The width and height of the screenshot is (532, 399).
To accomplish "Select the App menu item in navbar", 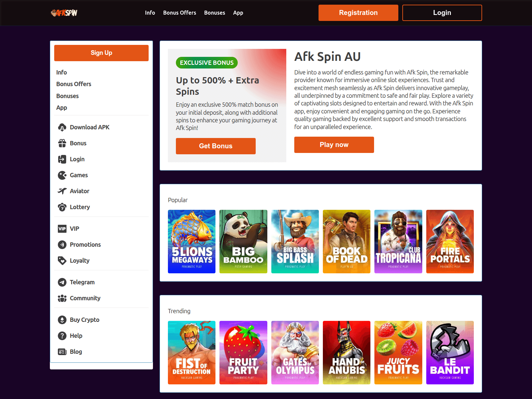I will [x=238, y=13].
